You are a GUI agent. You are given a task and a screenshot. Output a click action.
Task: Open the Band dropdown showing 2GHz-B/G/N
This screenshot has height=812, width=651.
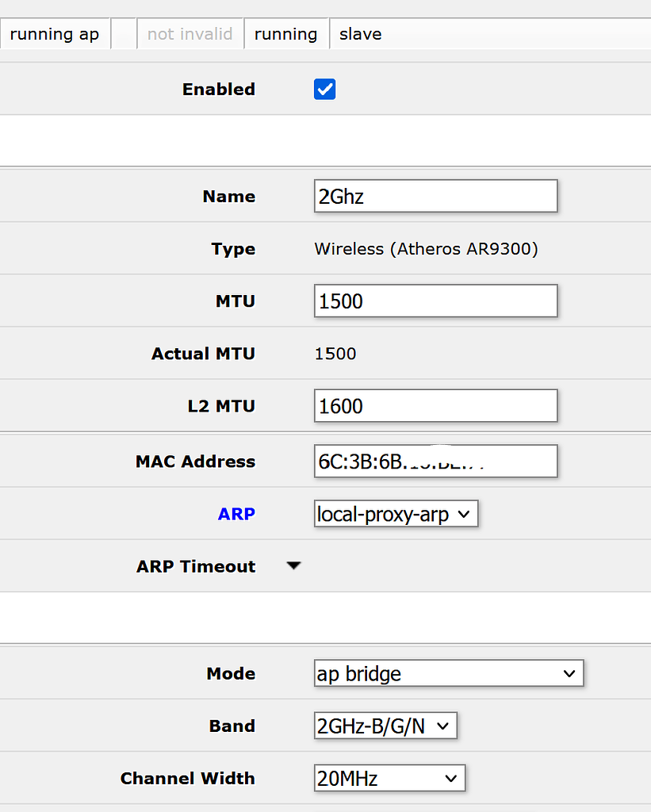(x=385, y=726)
